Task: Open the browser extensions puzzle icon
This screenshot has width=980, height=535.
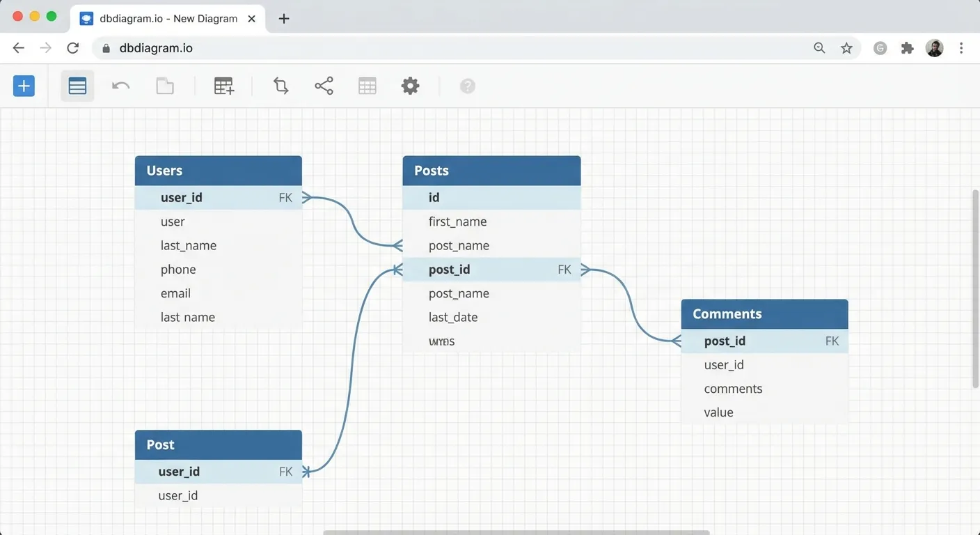Action: (907, 48)
